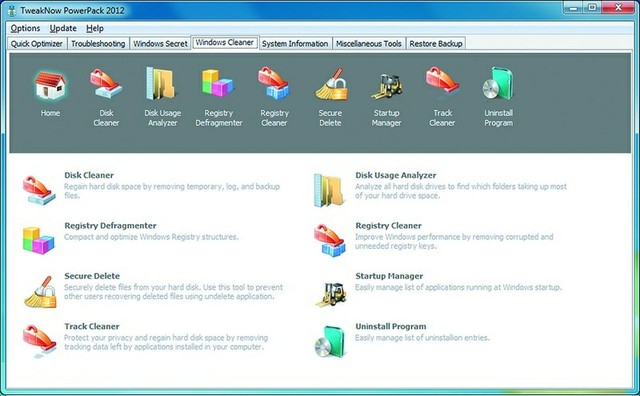Open Disk Usage Analyzer in the toolbar
Image resolution: width=640 pixels, height=396 pixels.
162,97
